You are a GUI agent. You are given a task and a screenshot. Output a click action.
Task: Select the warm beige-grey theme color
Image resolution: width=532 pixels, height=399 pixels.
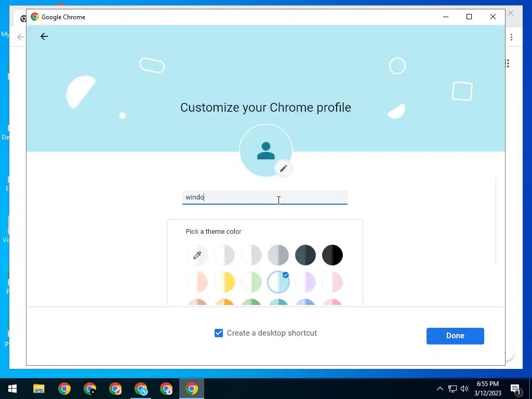point(251,255)
